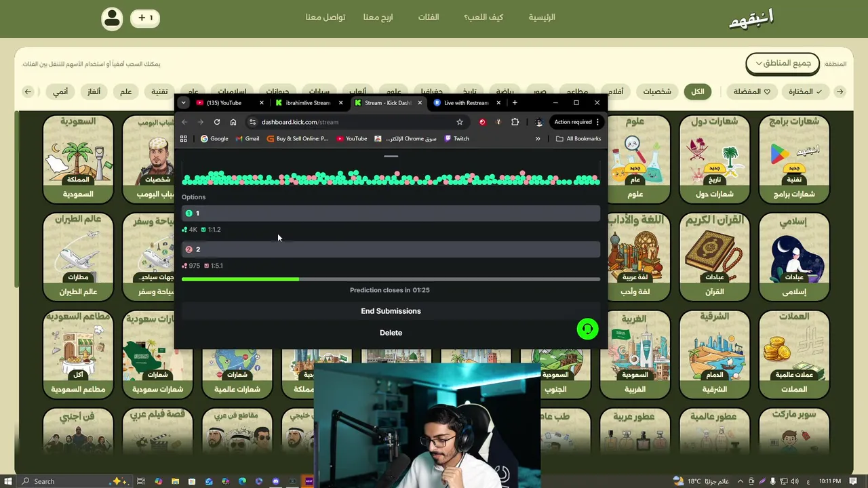Screen dimensions: 868x488
Task: Open the Gmail bookmark
Action: [248, 138]
